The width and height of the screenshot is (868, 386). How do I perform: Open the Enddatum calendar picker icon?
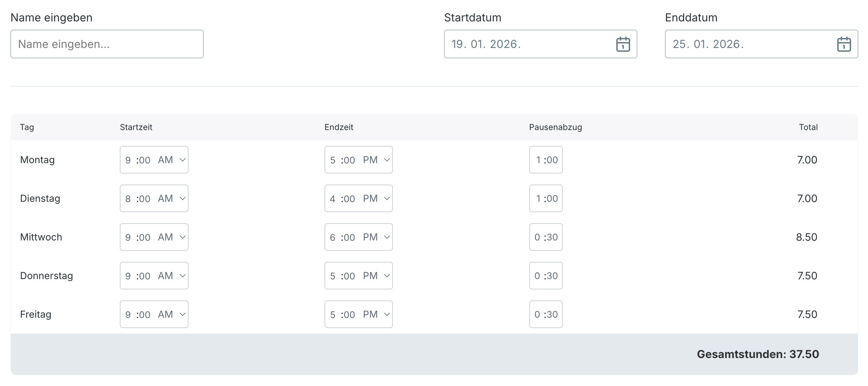coord(844,44)
